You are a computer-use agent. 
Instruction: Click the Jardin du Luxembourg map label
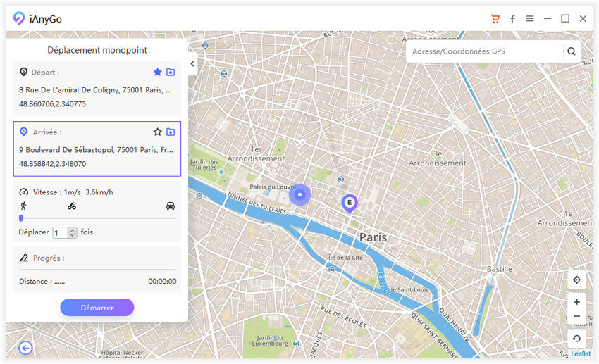point(270,340)
